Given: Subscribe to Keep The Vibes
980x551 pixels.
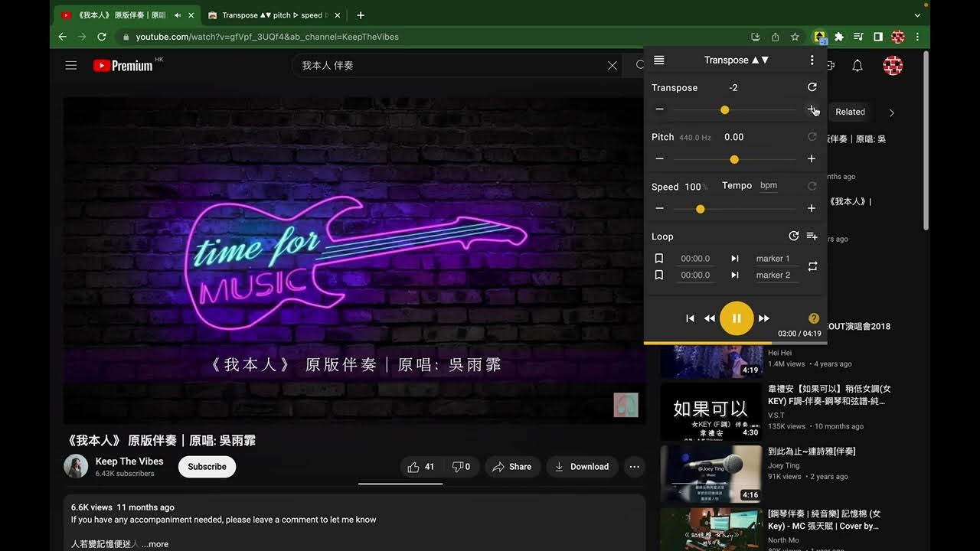Looking at the screenshot, I should 207,467.
